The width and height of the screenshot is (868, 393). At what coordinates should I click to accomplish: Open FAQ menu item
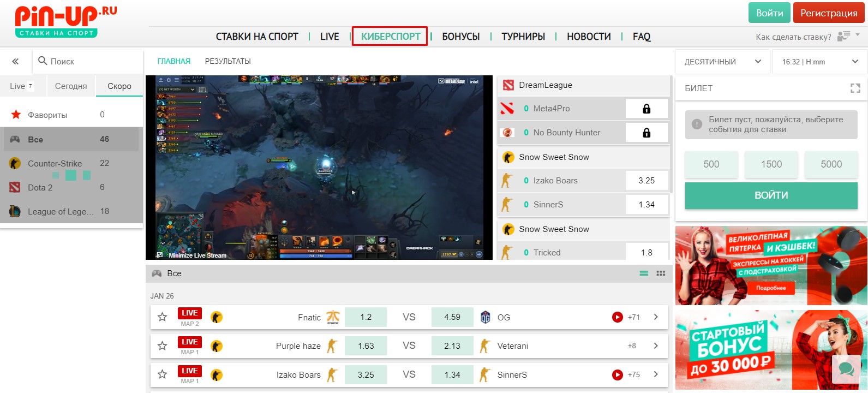coord(642,37)
